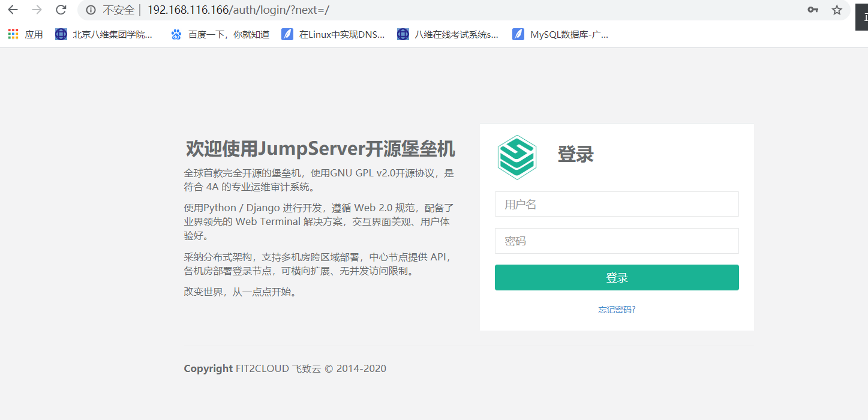The image size is (868, 420).
Task: Open the MySQL数据库-广 bookmark
Action: click(561, 34)
